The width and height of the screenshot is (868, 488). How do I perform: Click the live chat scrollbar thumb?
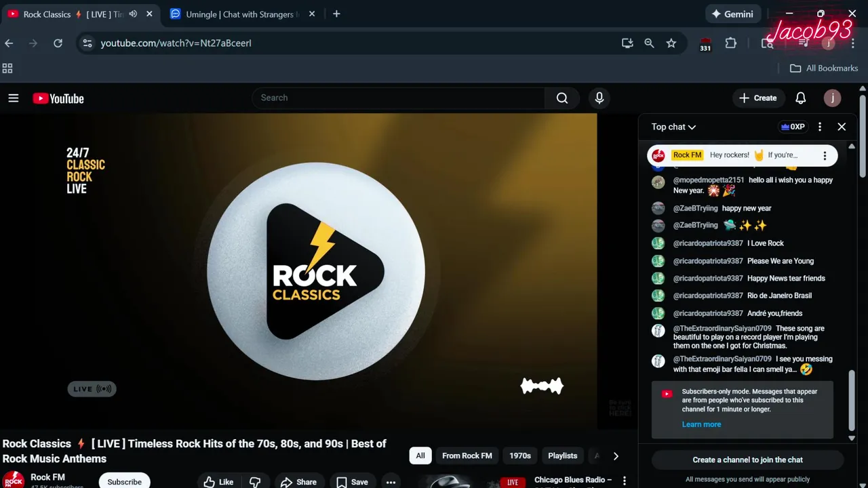click(852, 400)
